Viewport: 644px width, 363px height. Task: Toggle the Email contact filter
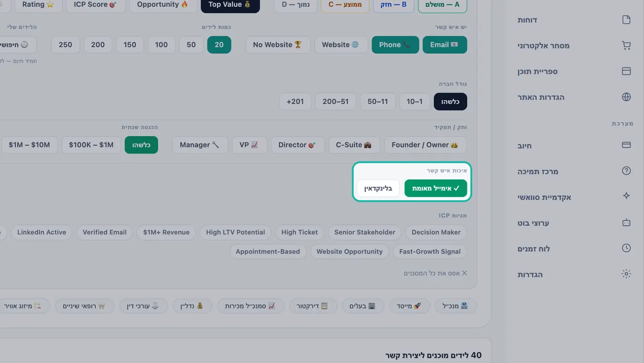coord(445,44)
